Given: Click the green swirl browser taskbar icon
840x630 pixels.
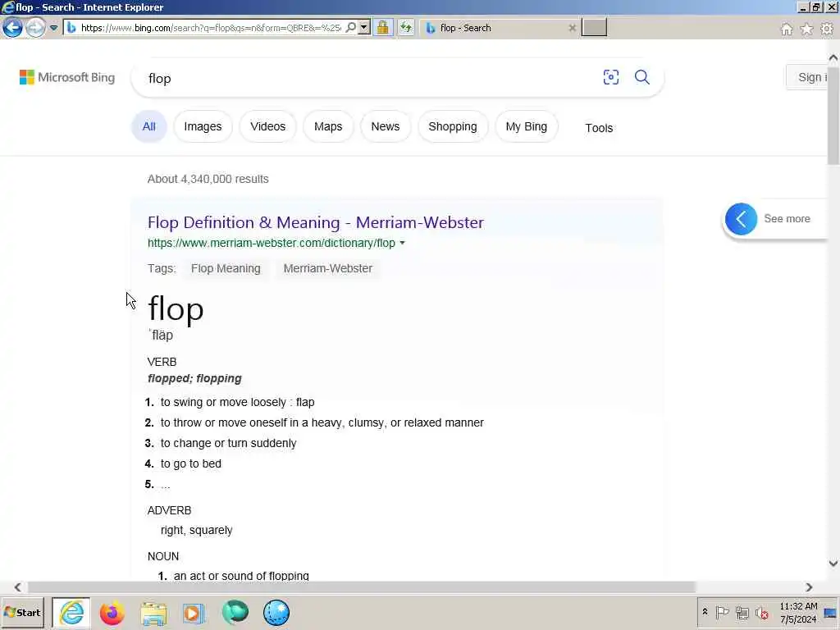Looking at the screenshot, I should (235, 613).
